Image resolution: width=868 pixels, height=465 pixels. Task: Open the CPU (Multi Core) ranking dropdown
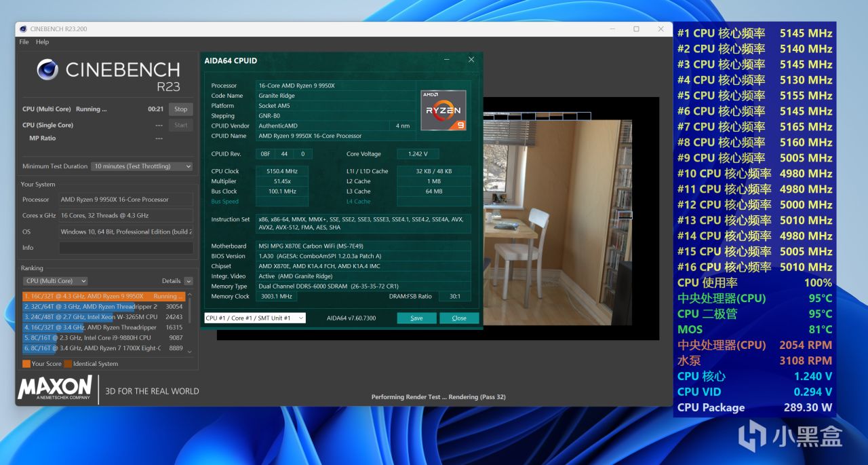(x=55, y=280)
